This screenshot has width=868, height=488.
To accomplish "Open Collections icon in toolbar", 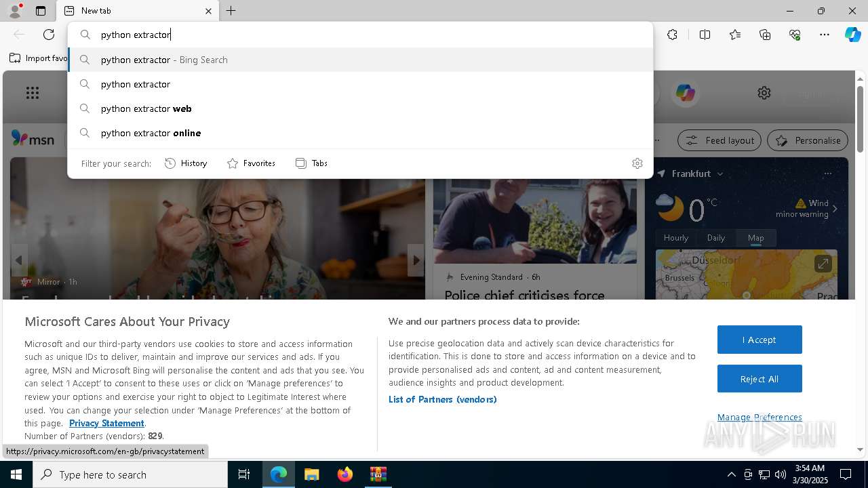I will 765,35.
